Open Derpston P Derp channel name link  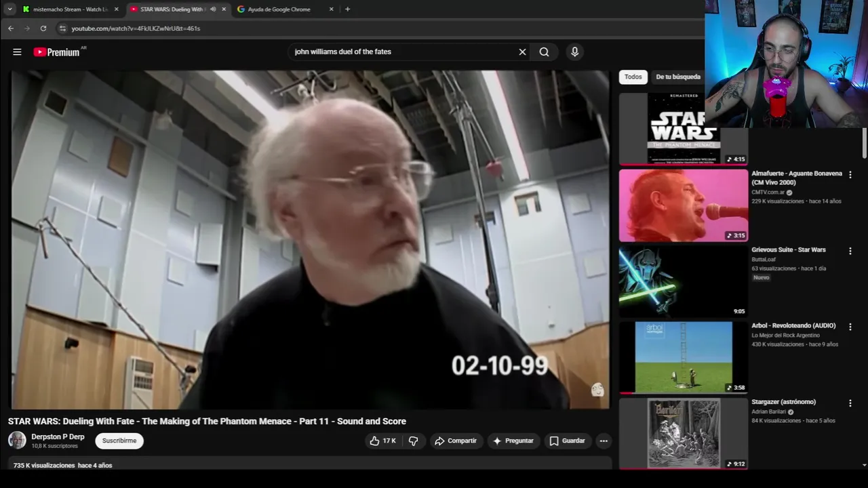(58, 436)
